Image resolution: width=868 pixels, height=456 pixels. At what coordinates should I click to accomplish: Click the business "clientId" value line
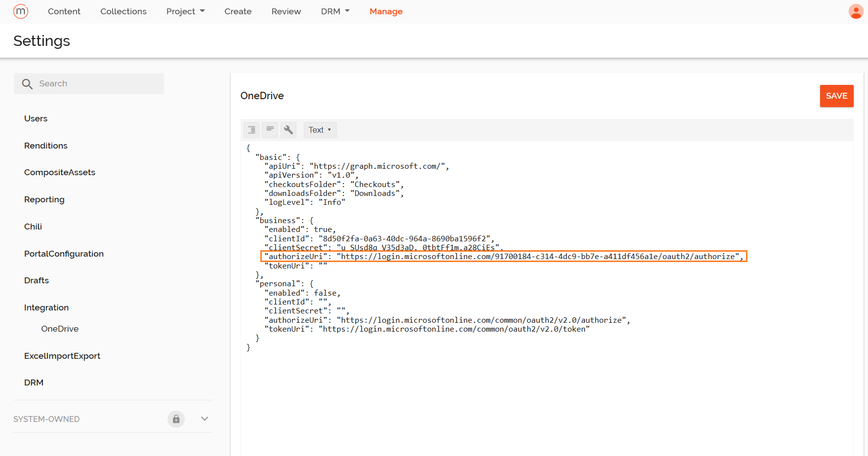pos(379,239)
